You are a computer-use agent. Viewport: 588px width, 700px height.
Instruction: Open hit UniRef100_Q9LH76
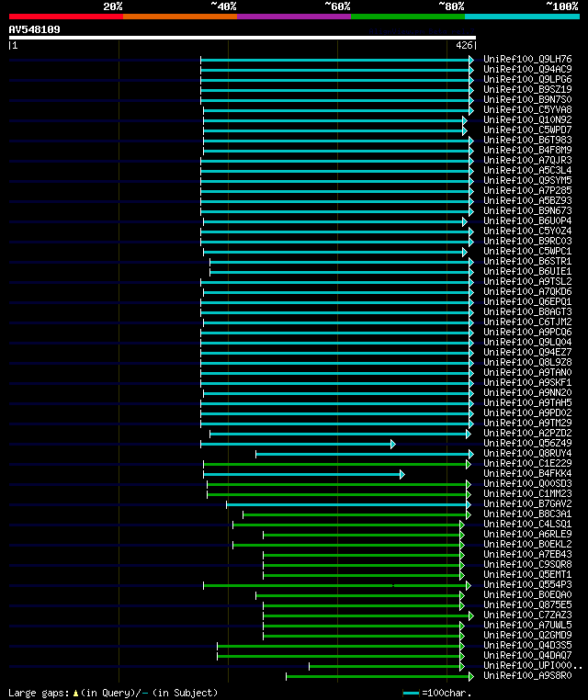[x=527, y=59]
